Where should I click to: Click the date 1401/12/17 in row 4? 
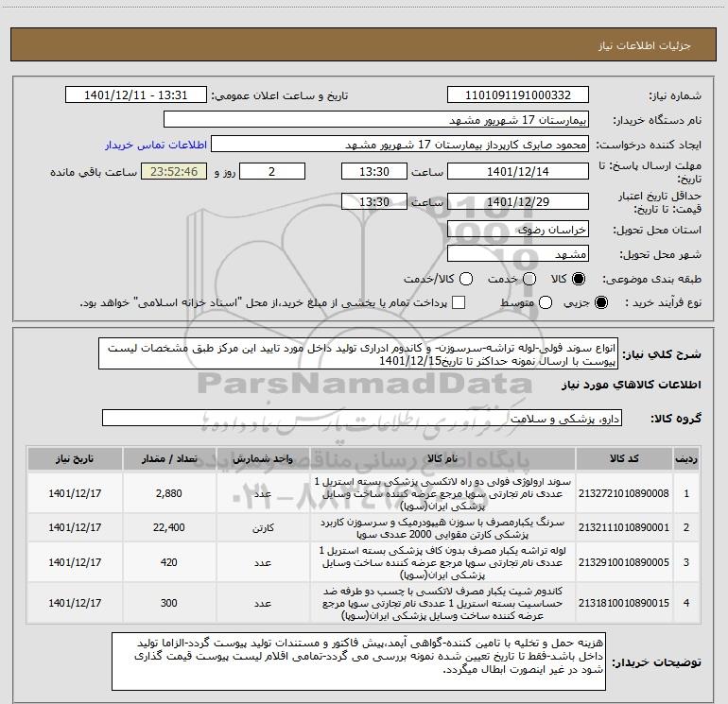75,603
